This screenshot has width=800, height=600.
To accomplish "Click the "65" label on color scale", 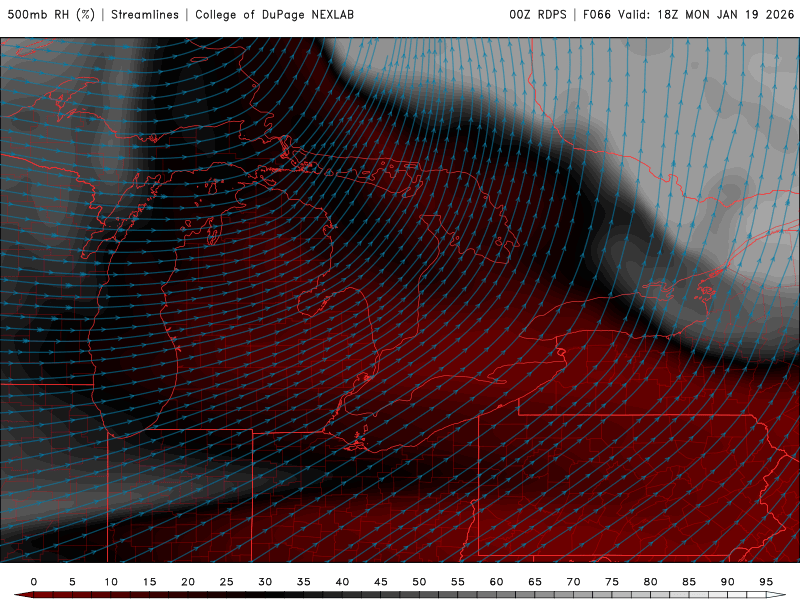I will click(x=535, y=582).
